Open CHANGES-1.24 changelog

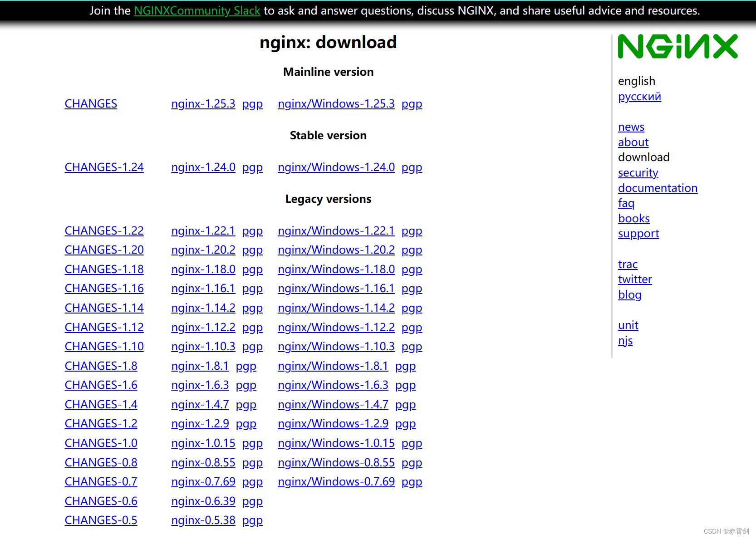(x=104, y=167)
